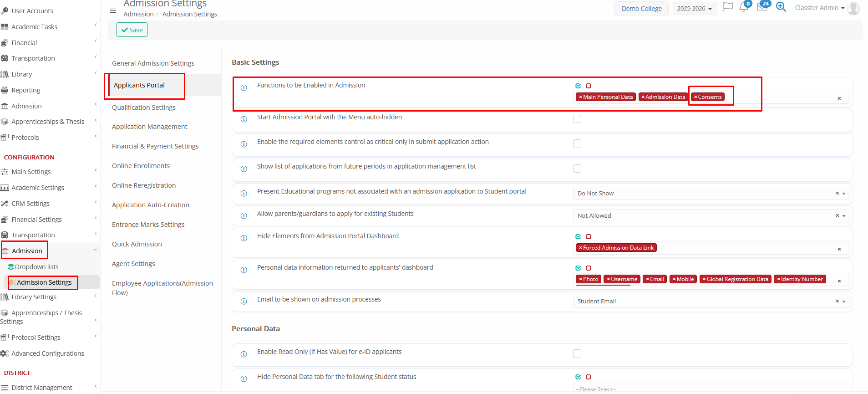Switch to Qualification Settings tab
Viewport: 868px width, 394px height.
coord(144,107)
